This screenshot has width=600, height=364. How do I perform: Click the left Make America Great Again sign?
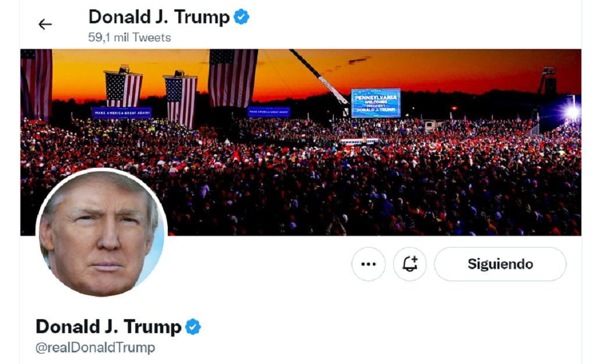pyautogui.click(x=122, y=113)
